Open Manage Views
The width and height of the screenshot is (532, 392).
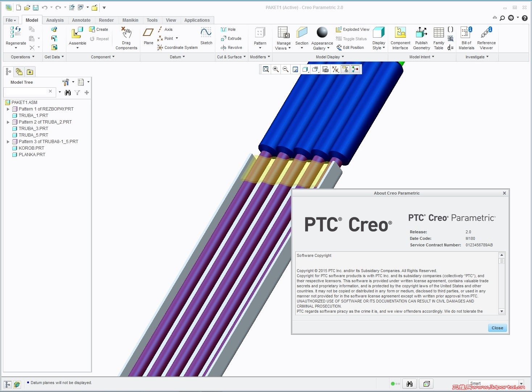click(x=283, y=33)
